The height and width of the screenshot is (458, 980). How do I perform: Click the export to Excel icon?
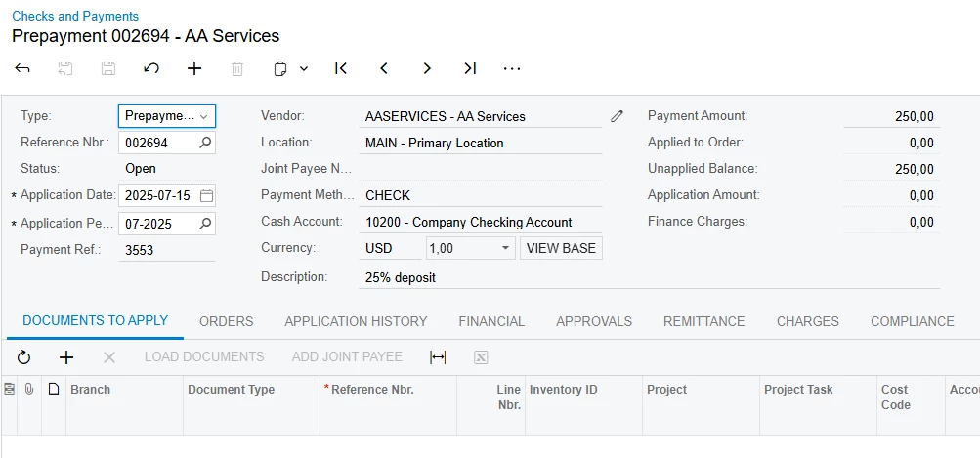tap(481, 357)
